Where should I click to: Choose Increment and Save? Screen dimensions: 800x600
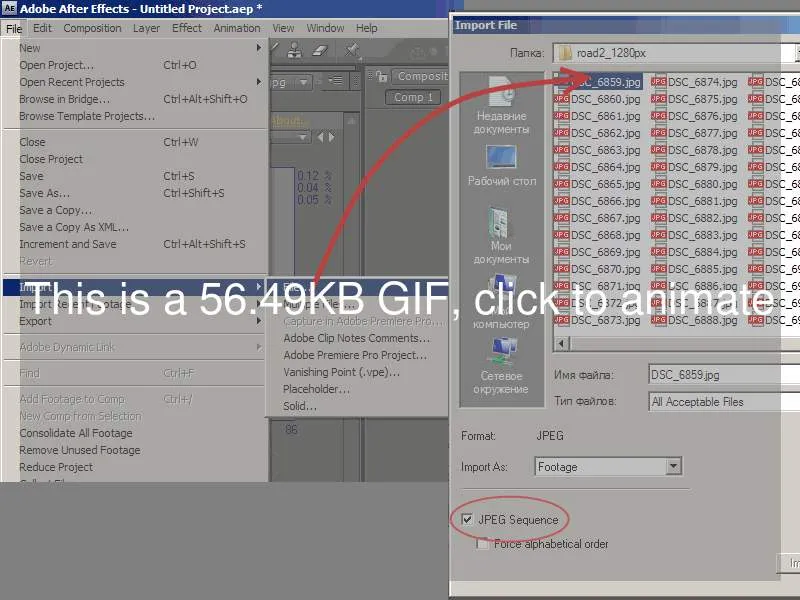136,244
